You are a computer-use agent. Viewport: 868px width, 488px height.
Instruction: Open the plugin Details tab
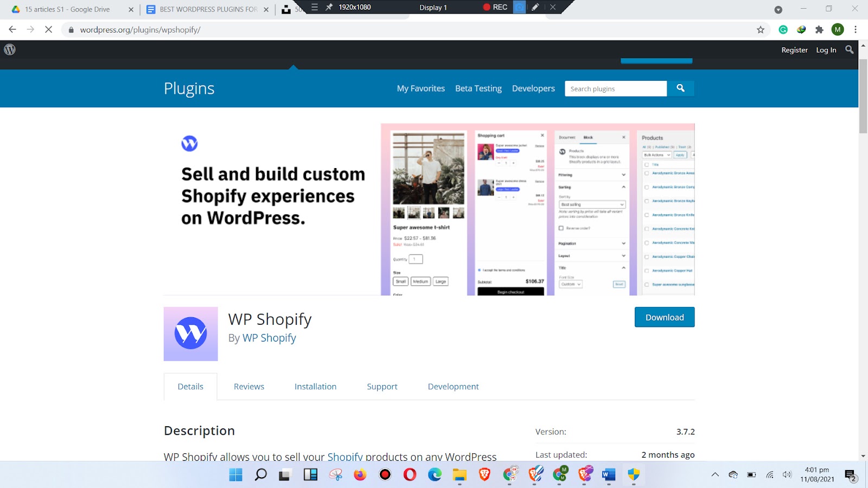pyautogui.click(x=190, y=387)
